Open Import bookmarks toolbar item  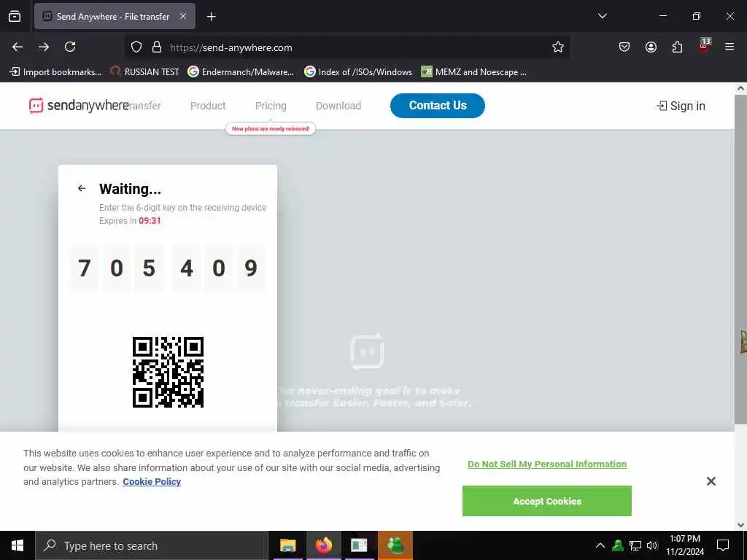55,72
